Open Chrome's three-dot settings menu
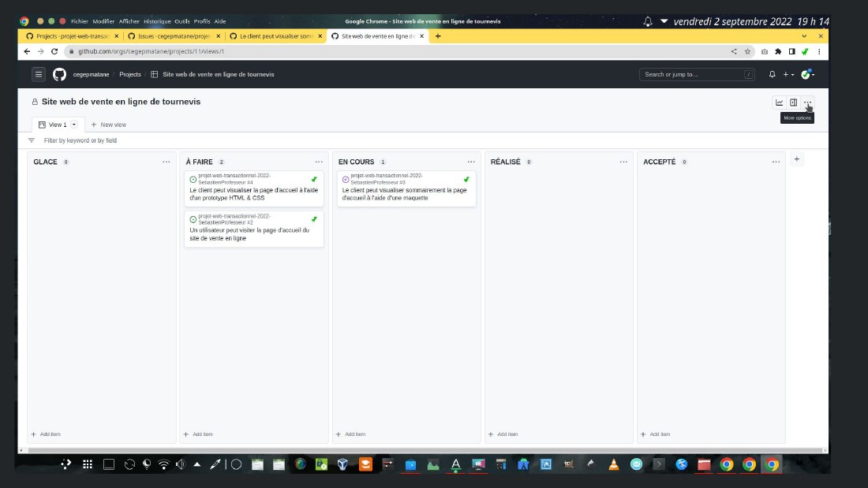This screenshot has height=488, width=868. click(819, 51)
